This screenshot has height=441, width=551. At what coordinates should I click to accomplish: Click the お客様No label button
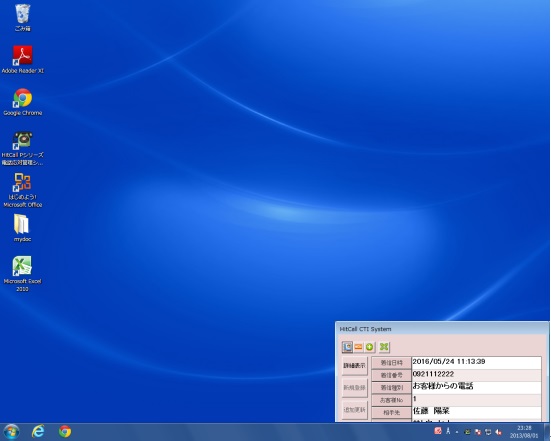click(391, 400)
